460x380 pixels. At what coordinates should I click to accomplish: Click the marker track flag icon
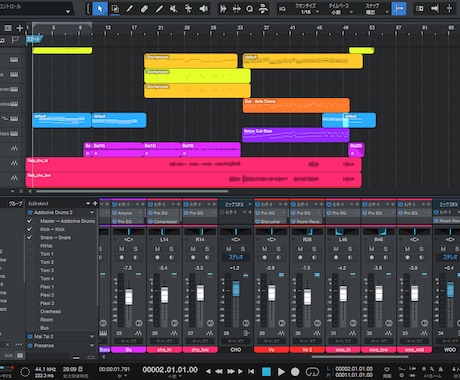tap(15, 40)
